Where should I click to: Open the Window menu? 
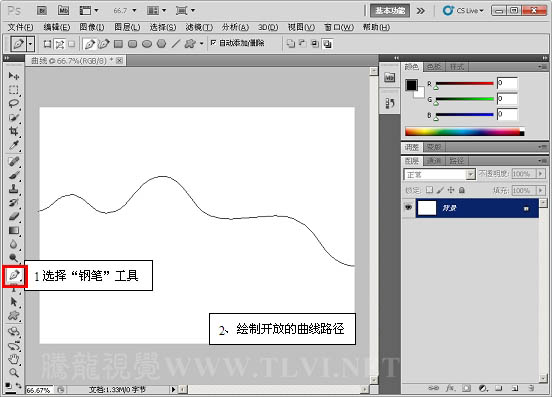pos(339,27)
